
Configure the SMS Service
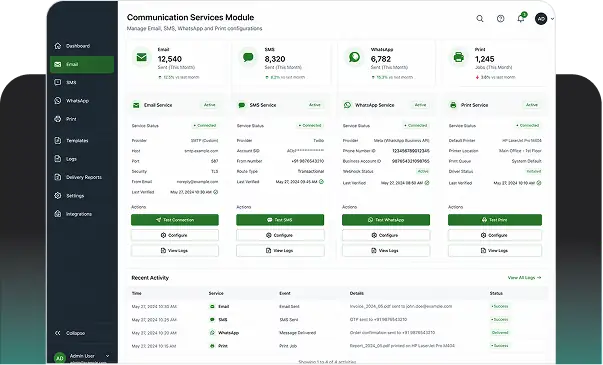[x=280, y=235]
